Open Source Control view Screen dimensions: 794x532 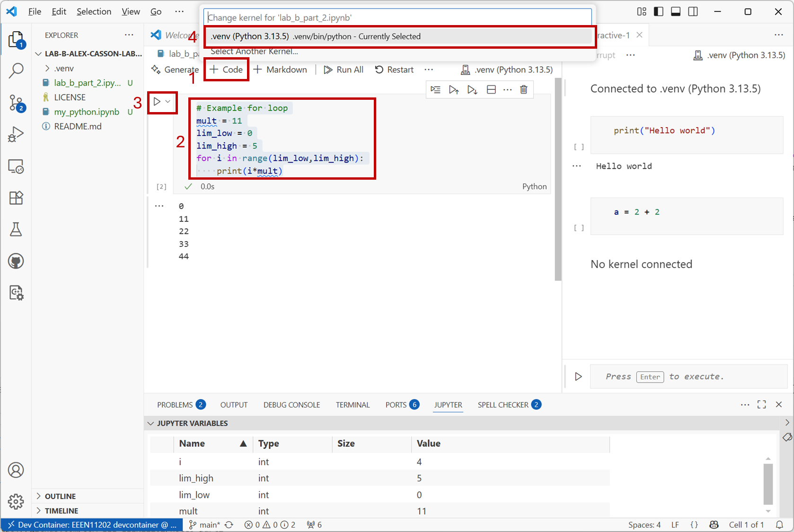pos(16,103)
